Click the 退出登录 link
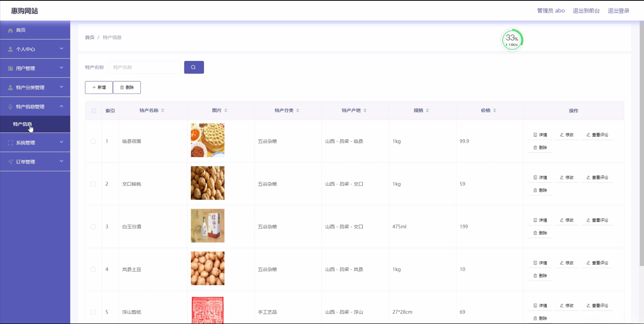 click(618, 11)
